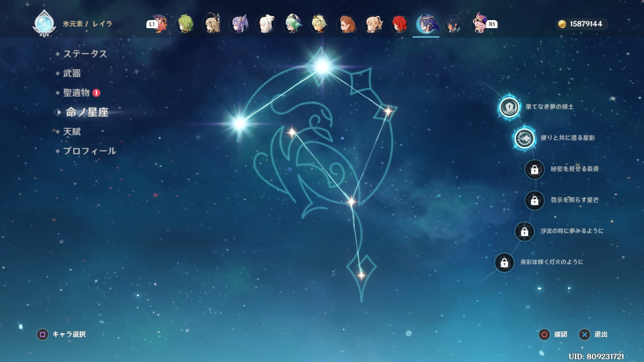Click the star where the constellation lines converge

(352, 202)
